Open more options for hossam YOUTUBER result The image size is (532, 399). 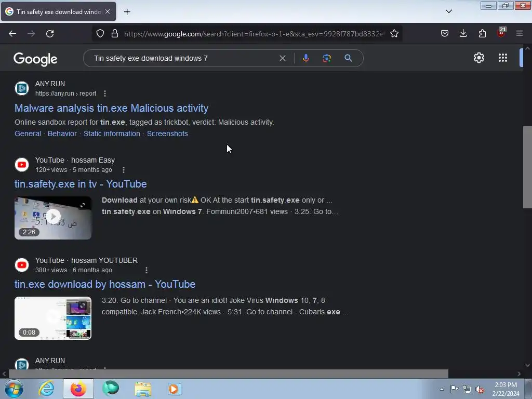point(146,270)
